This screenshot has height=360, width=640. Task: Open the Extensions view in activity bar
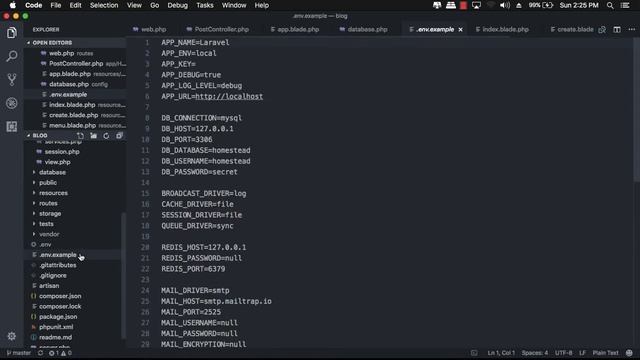point(12,127)
